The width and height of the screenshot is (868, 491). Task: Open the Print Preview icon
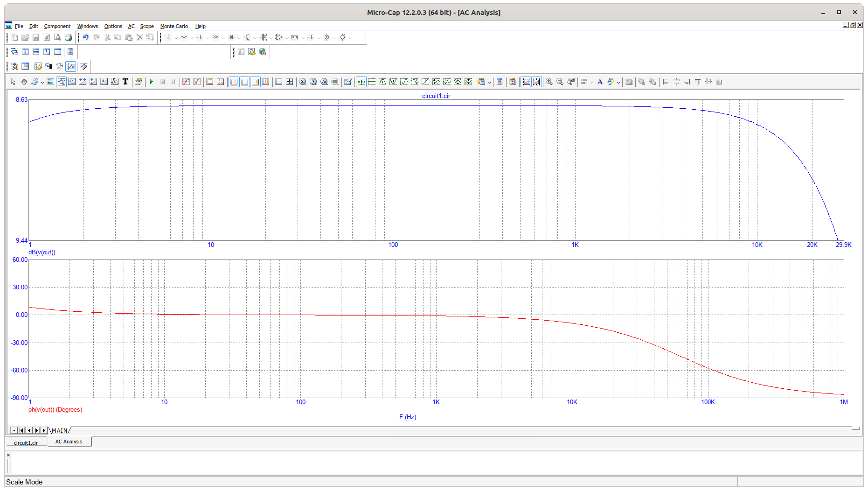tap(57, 37)
